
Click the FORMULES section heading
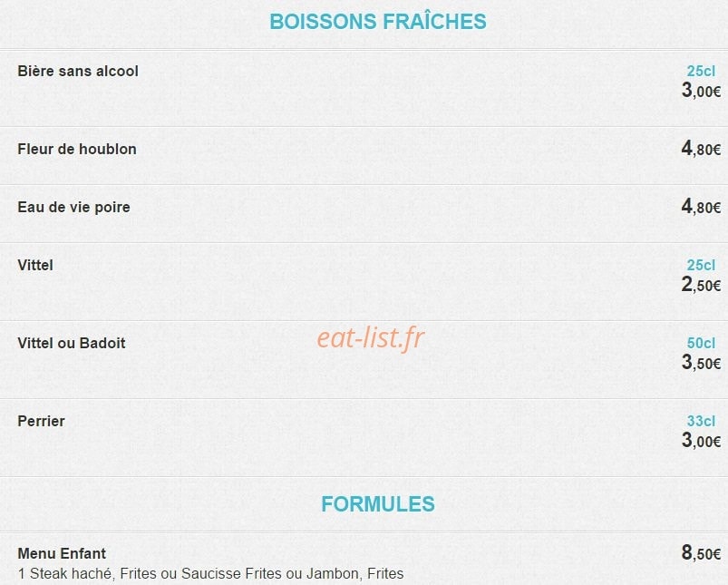pos(378,504)
